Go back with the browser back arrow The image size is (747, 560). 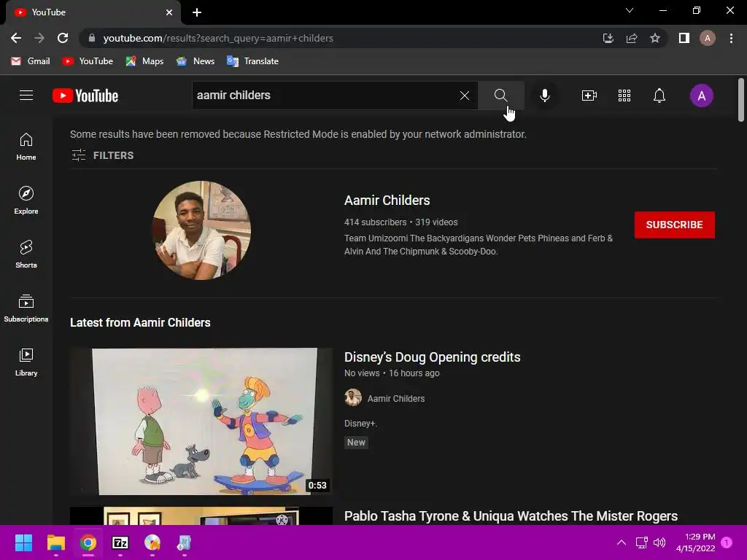[16, 38]
